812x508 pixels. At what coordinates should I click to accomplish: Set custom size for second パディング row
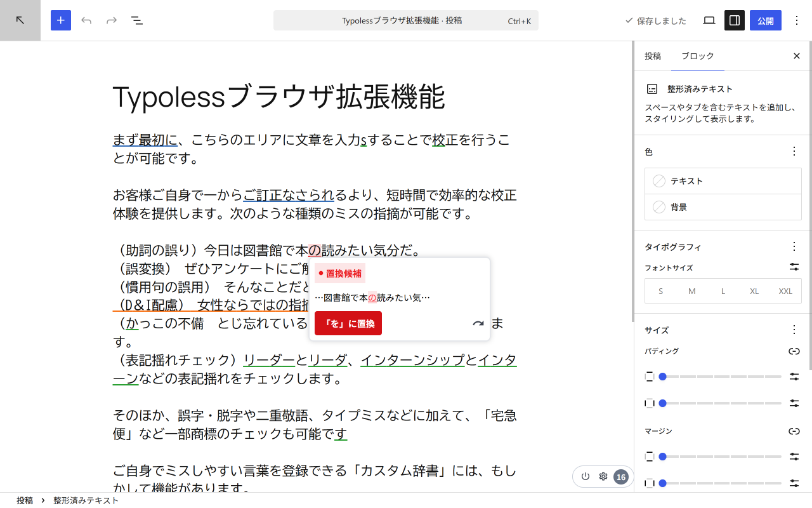794,403
